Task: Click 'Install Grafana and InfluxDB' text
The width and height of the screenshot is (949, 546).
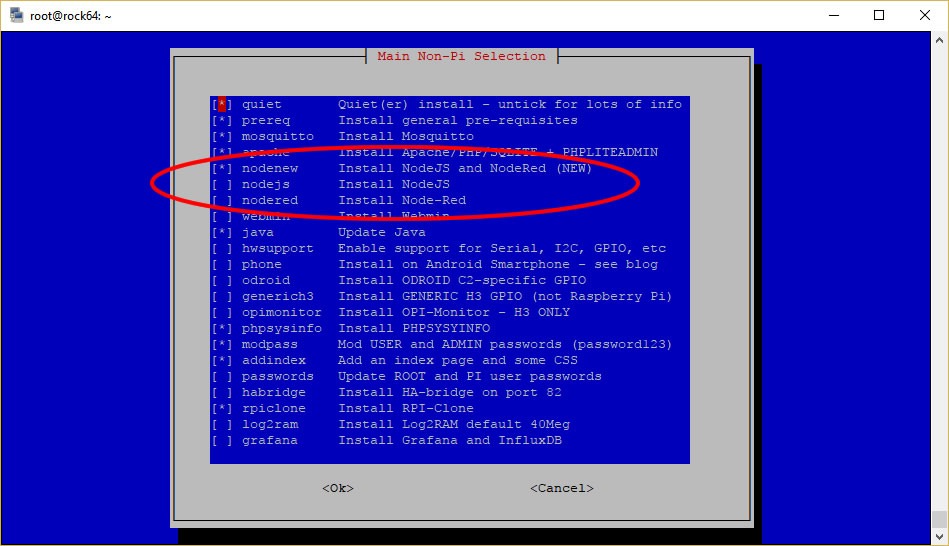Action: click(x=450, y=440)
